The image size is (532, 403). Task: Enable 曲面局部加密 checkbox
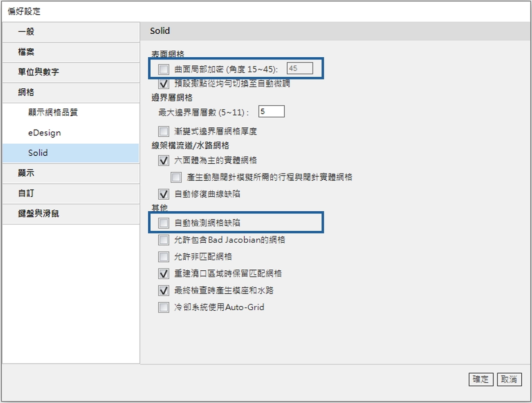pos(164,69)
